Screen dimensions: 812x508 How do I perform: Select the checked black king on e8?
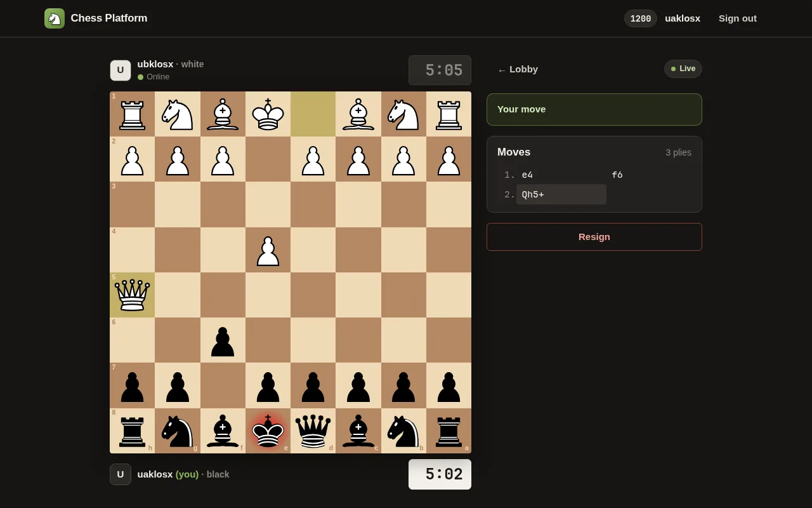tap(268, 431)
